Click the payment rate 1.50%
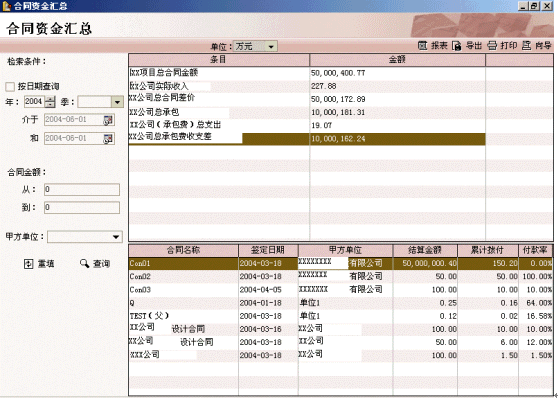This screenshot has width=558, height=398. point(541,355)
